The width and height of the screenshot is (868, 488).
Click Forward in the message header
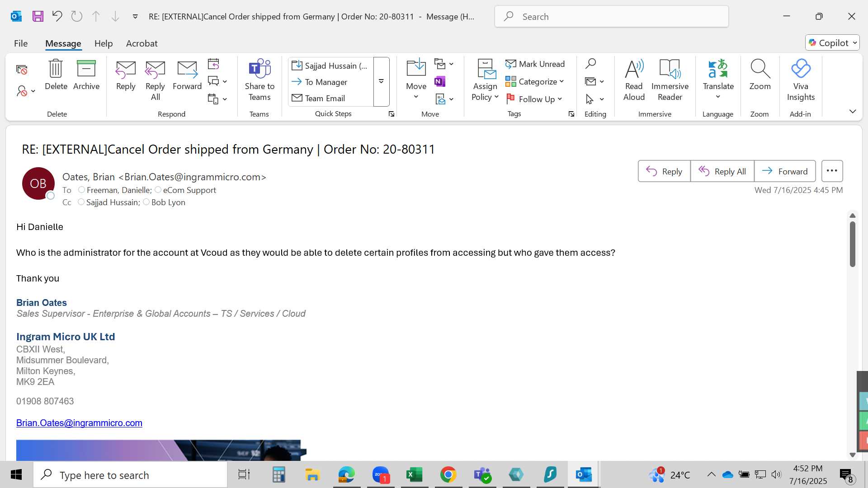(x=785, y=171)
